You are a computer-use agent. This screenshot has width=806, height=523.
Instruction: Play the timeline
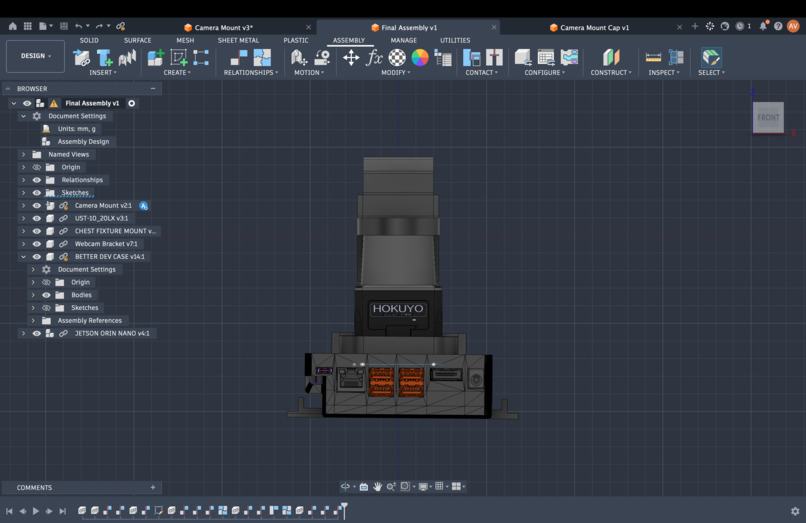(x=35, y=511)
